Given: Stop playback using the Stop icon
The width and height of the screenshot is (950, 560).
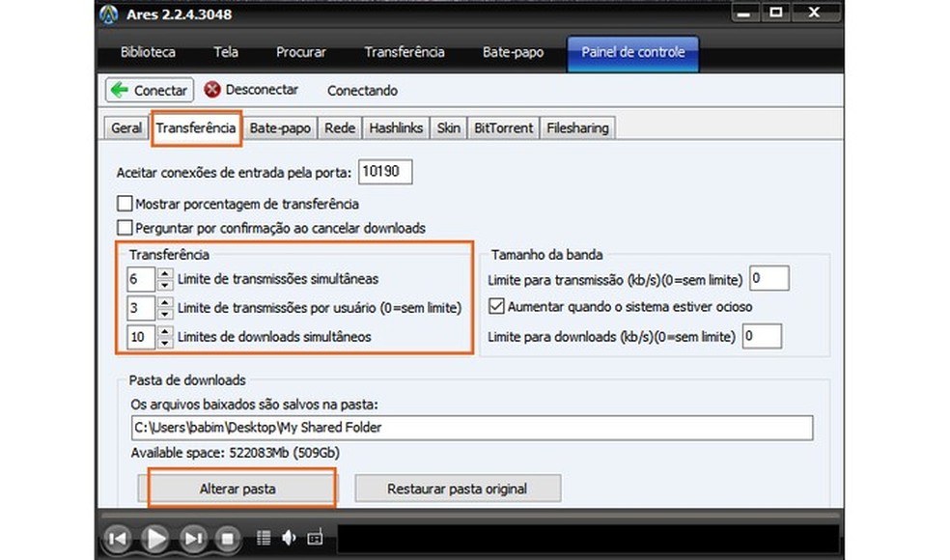Looking at the screenshot, I should (x=226, y=539).
